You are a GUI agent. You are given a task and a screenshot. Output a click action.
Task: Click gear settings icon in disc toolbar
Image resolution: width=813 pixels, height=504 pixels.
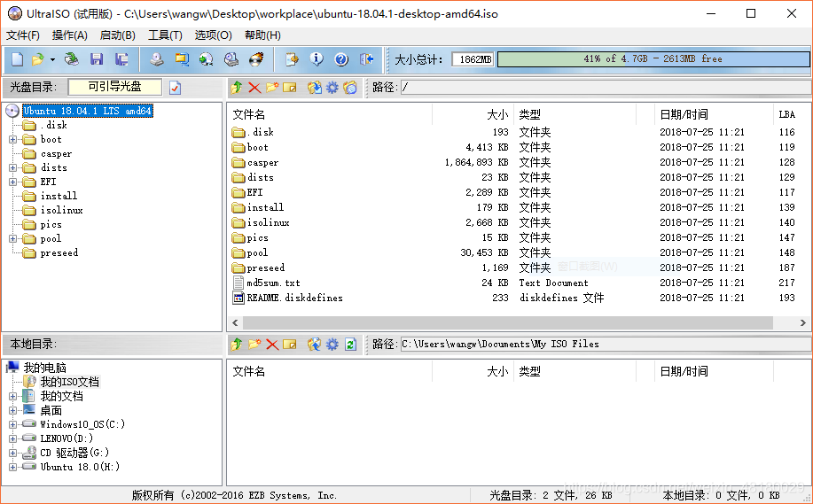[x=332, y=88]
